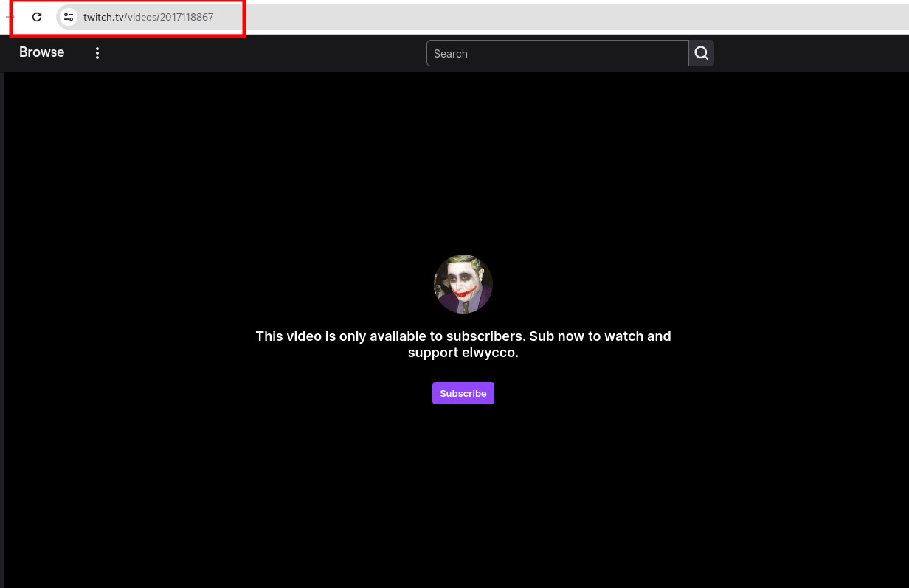Reload the page with the refresh icon
909x588 pixels.
tap(37, 17)
